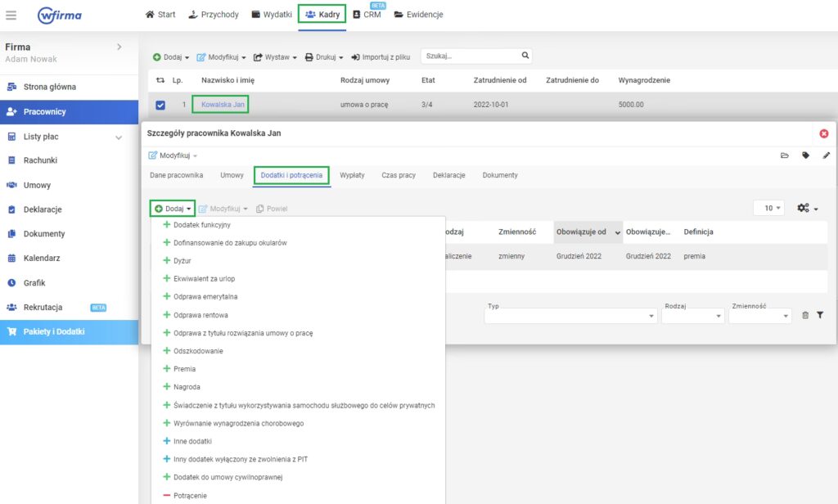Click the Szukaj search field

pyautogui.click(x=470, y=56)
